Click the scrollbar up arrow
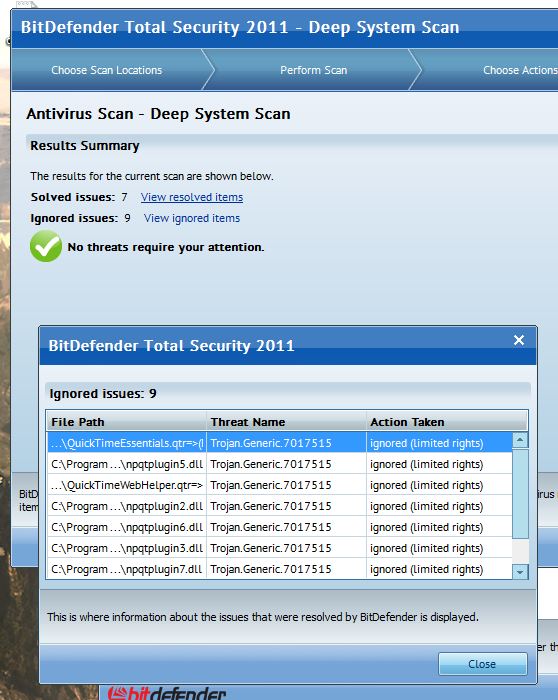 coord(520,440)
